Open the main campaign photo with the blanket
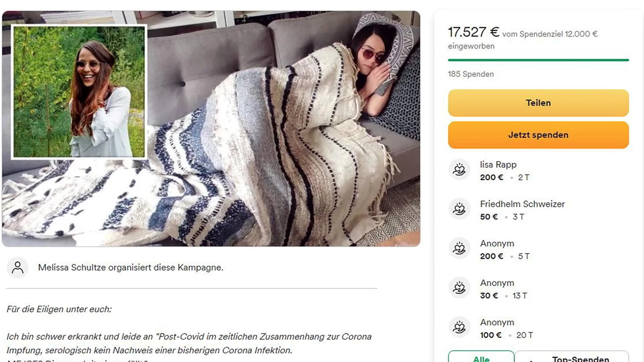644x362 pixels. point(275,150)
